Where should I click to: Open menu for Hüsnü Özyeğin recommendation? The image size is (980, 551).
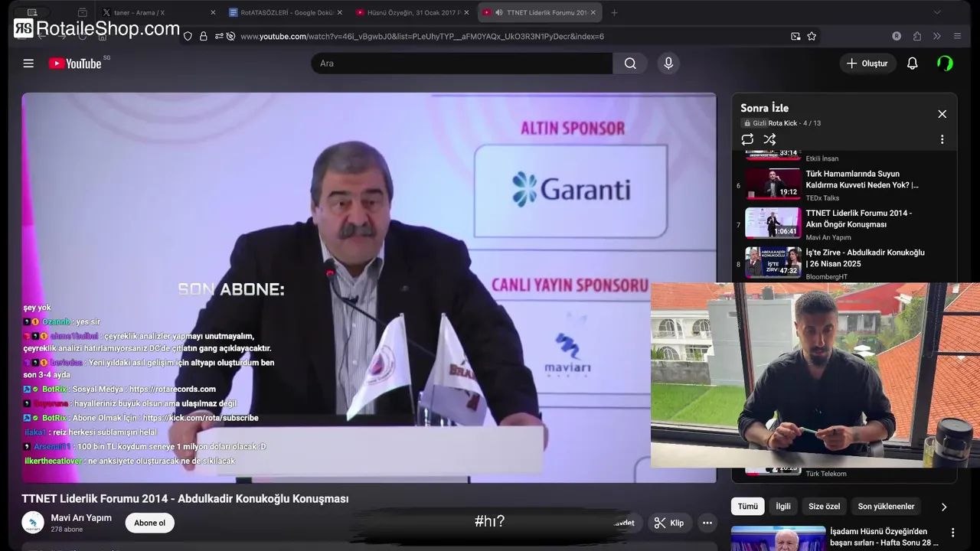coord(953,533)
